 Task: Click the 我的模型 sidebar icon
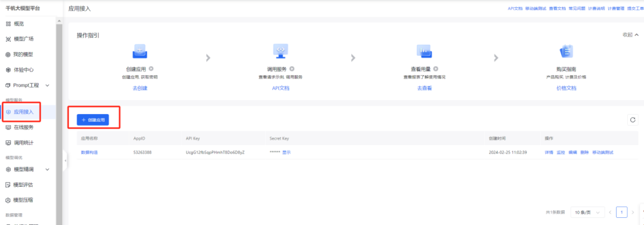(x=8, y=54)
